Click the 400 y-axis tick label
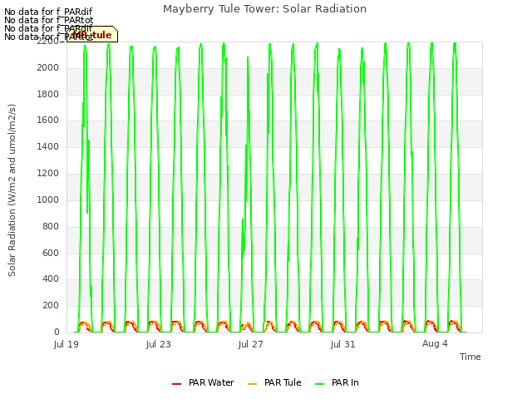This screenshot has width=532, height=399. click(x=51, y=279)
